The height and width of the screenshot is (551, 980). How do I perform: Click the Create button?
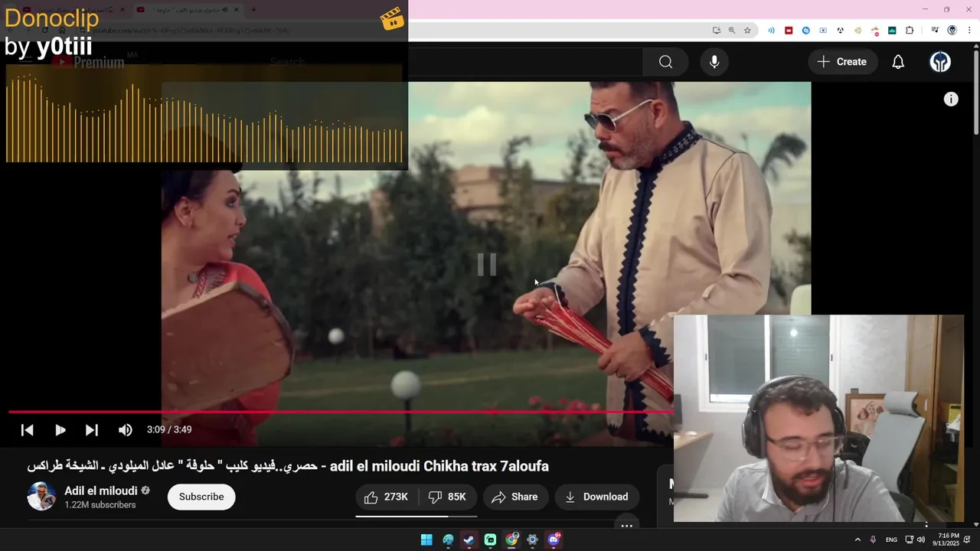(x=841, y=62)
